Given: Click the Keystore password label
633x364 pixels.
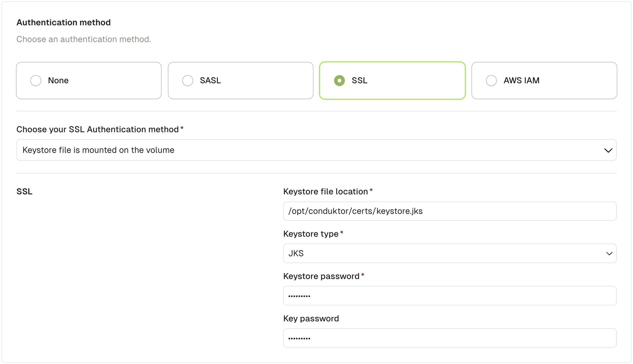Looking at the screenshot, I should point(321,276).
